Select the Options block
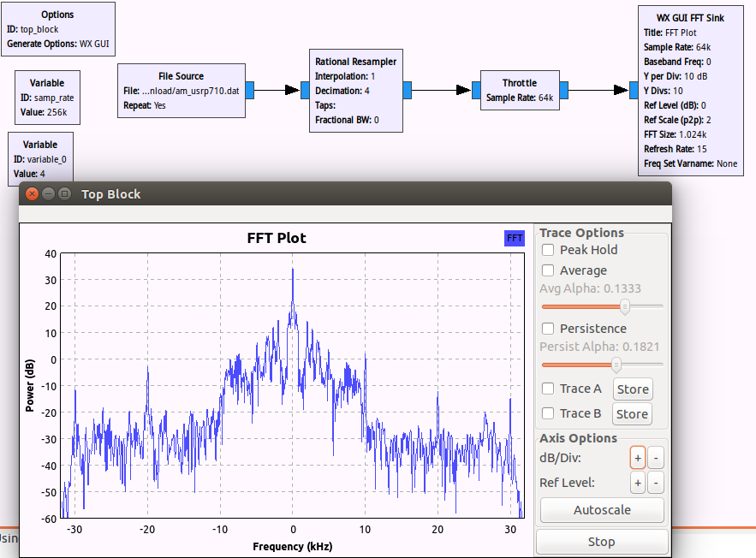The height and width of the screenshot is (558, 756). tap(57, 28)
